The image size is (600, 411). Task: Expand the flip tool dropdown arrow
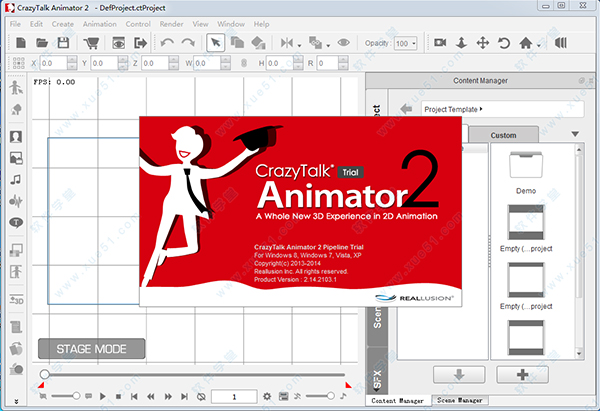point(300,46)
